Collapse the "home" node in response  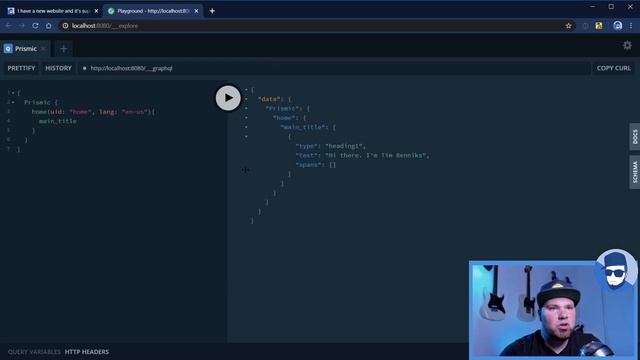(x=246, y=118)
